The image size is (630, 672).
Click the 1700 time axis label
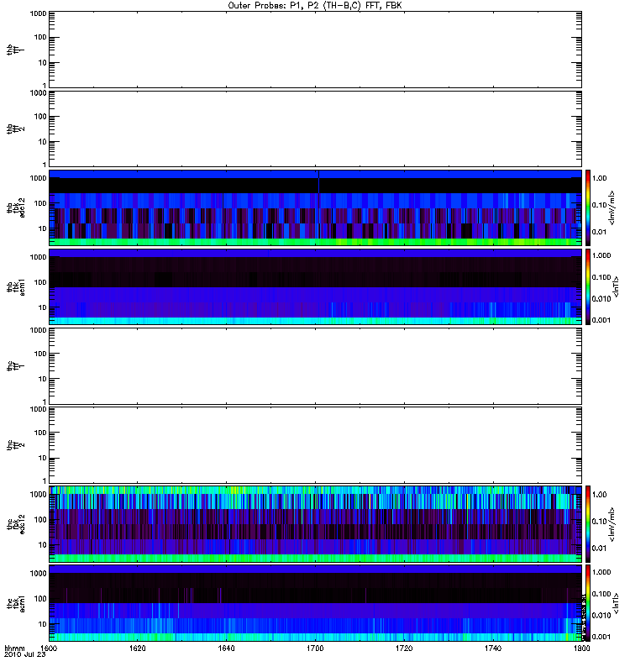click(315, 648)
